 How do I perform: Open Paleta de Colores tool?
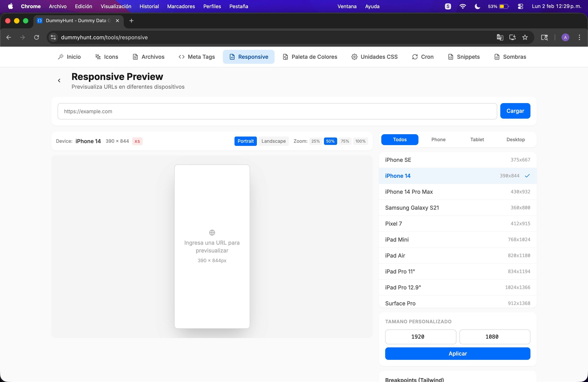coord(310,57)
